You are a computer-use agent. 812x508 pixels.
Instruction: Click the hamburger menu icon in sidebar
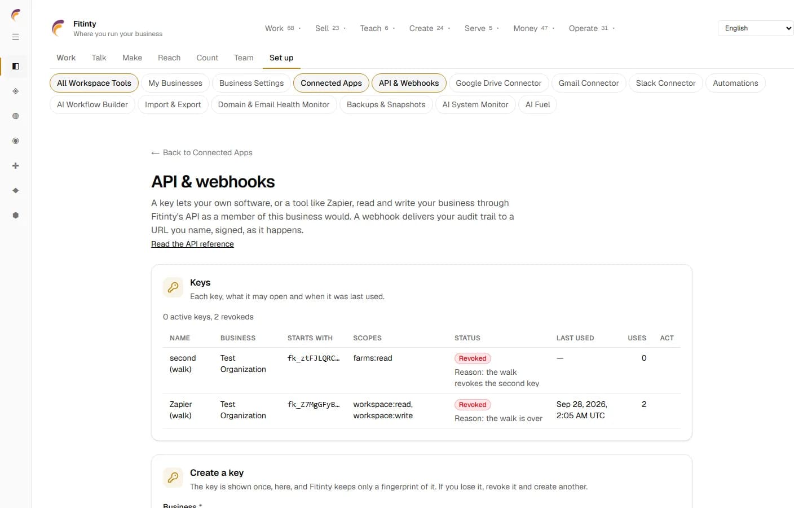(x=16, y=37)
